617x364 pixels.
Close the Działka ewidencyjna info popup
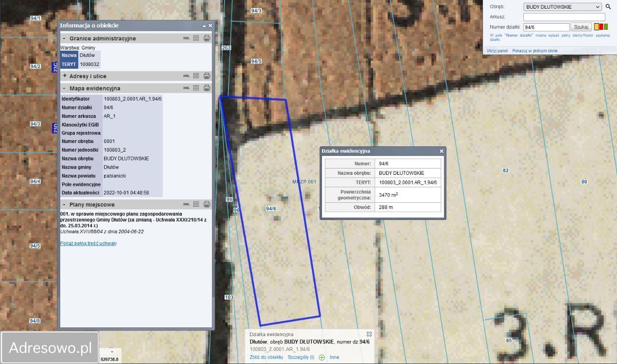441,151
